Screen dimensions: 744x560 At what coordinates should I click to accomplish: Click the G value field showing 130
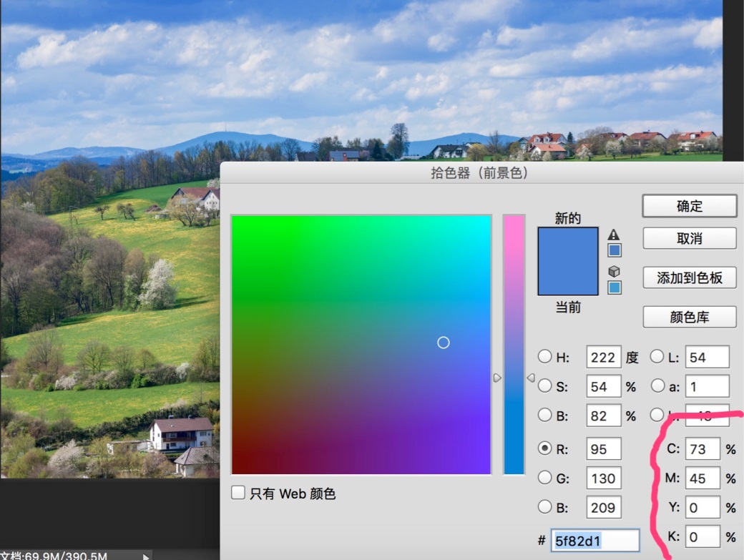point(604,478)
